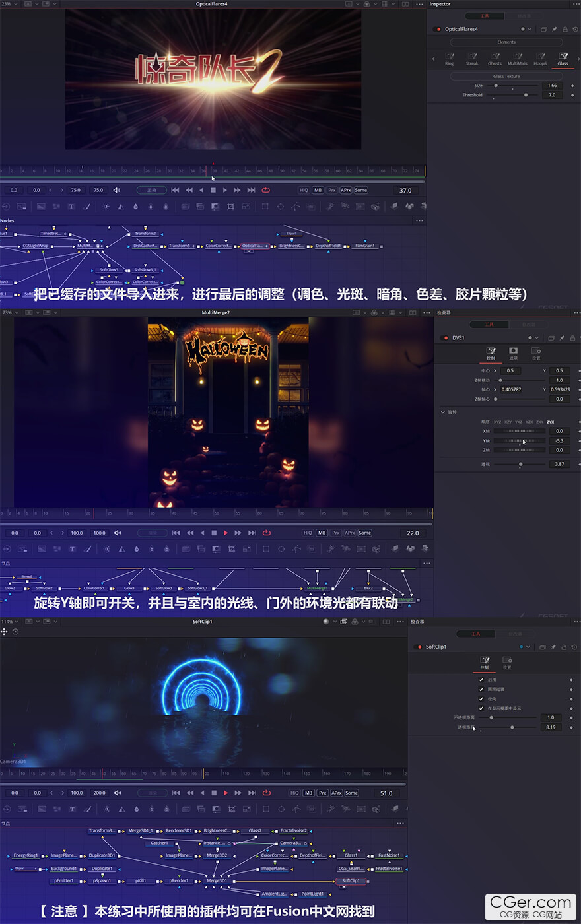
Task: Switch to the Ring tab
Action: [450, 59]
